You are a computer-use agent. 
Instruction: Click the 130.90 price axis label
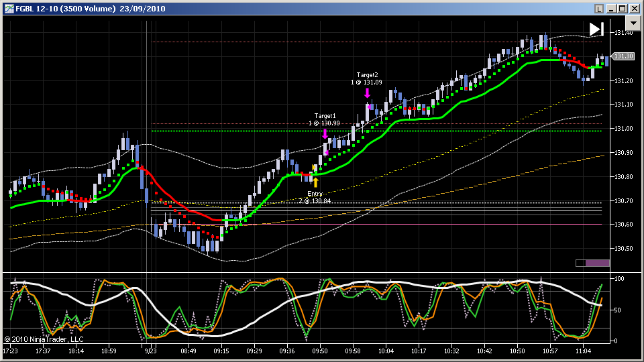[x=623, y=153]
